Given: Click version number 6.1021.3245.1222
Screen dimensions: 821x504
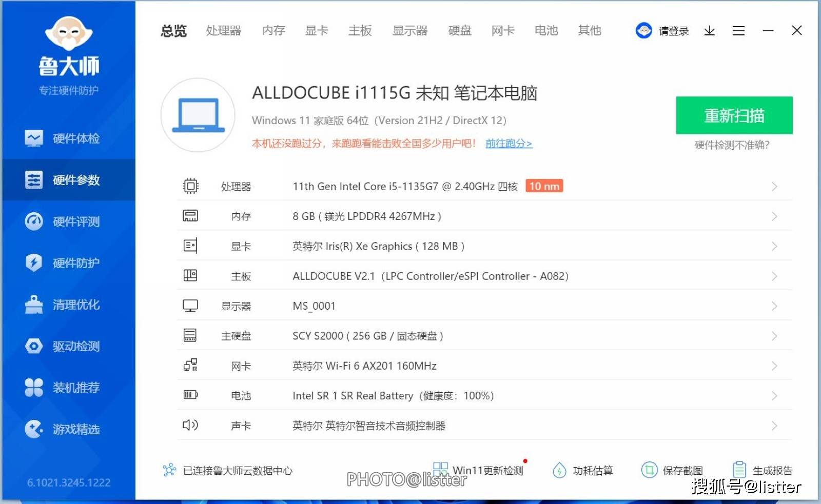Looking at the screenshot, I should (x=69, y=482).
